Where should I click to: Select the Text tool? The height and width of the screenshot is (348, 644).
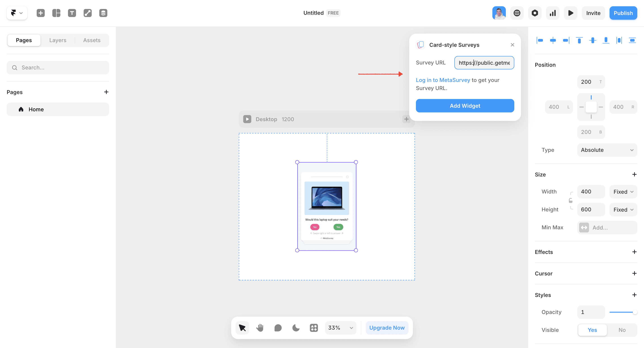tap(72, 13)
